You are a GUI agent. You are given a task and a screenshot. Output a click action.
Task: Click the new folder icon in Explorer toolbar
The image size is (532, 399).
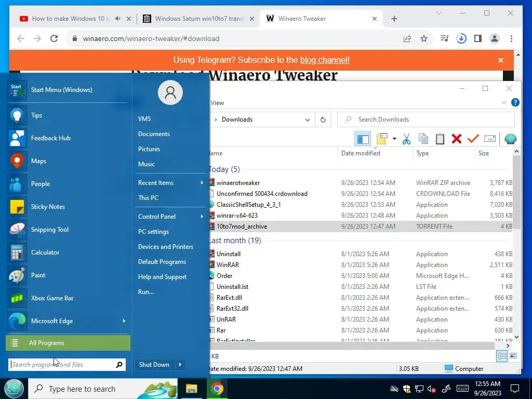(x=382, y=139)
